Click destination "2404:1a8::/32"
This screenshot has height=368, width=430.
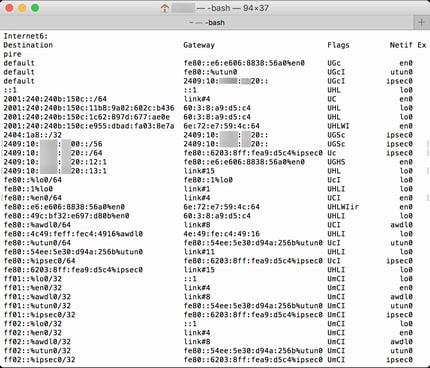point(33,135)
